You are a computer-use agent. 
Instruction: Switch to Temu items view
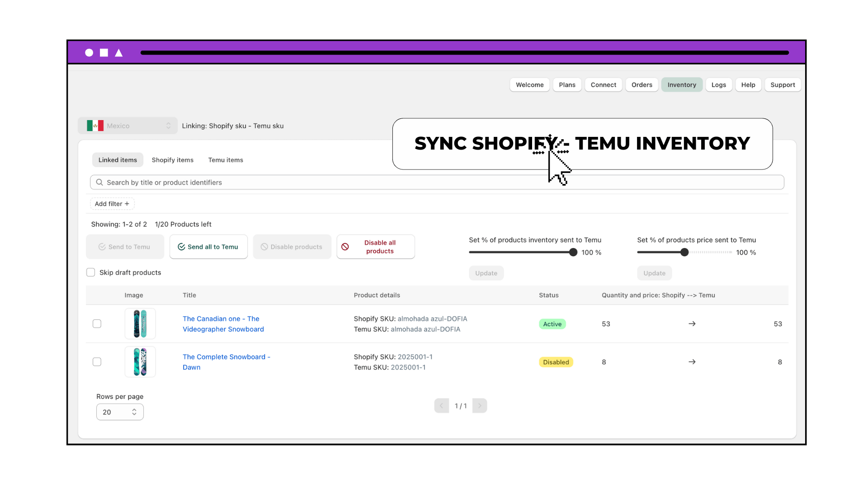pyautogui.click(x=226, y=160)
